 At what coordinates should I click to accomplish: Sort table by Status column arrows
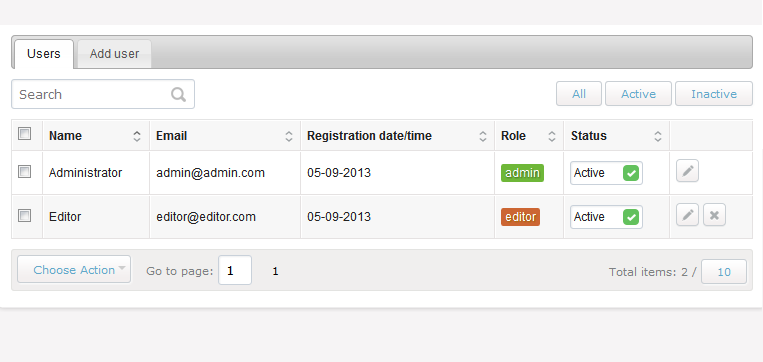tap(657, 136)
